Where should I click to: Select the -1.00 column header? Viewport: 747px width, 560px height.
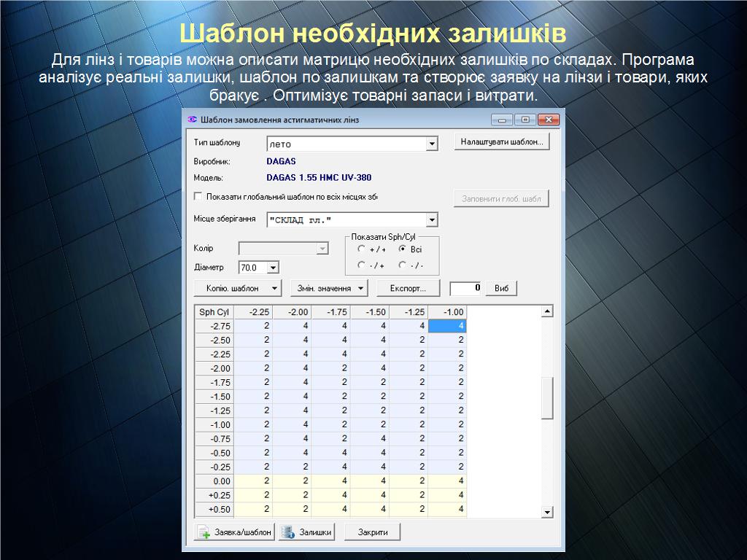click(447, 312)
